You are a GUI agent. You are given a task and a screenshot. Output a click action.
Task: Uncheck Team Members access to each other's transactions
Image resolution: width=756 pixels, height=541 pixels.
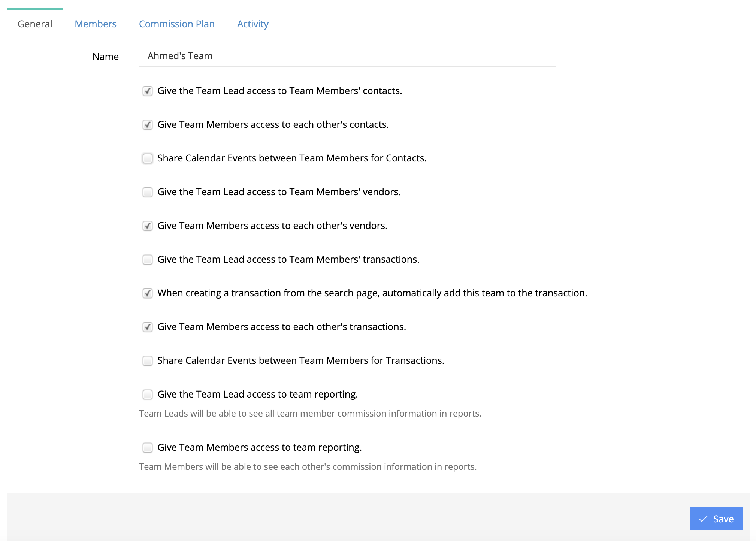tap(148, 327)
